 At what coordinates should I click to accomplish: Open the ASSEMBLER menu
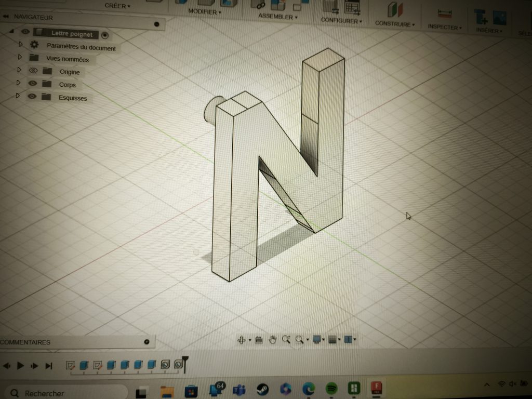click(x=278, y=16)
